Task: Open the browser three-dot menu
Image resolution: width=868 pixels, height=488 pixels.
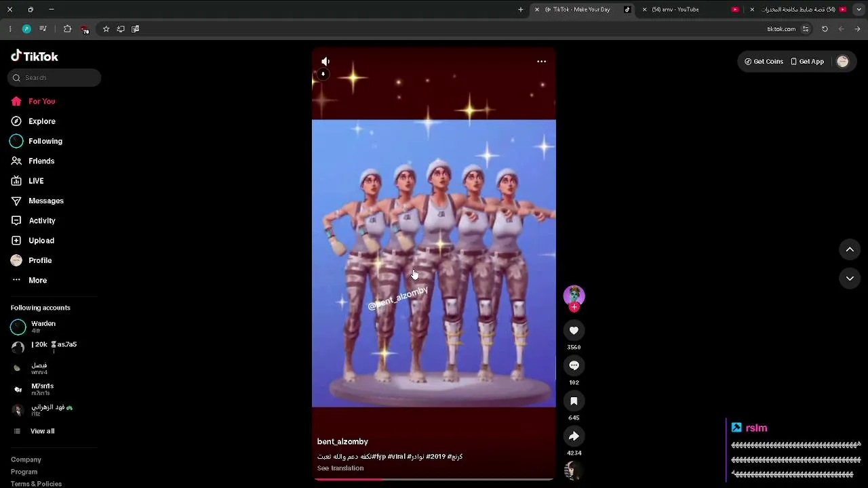Action: coord(10,29)
